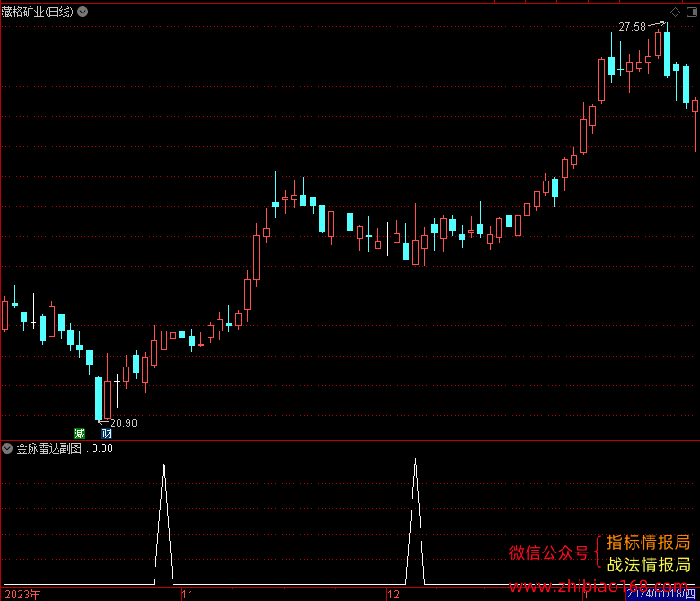Click the 2023年 label on time axis
Viewport: 700px width, 601px height.
(x=22, y=595)
